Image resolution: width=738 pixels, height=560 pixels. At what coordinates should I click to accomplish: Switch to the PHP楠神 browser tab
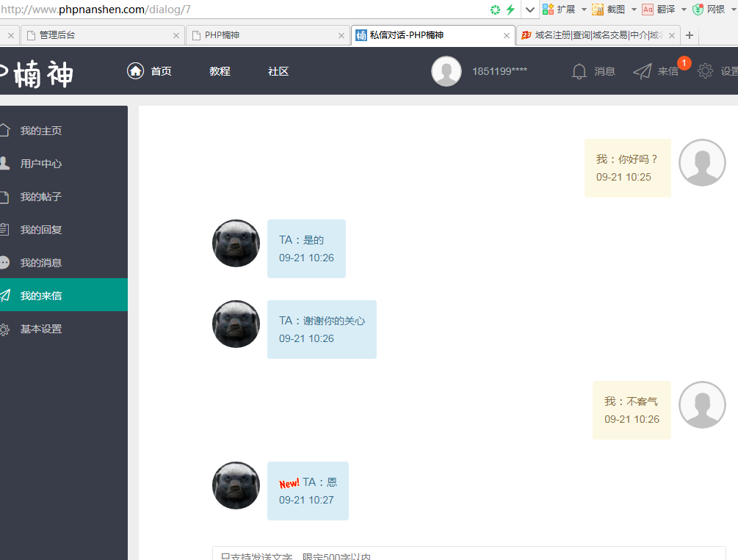(x=267, y=35)
